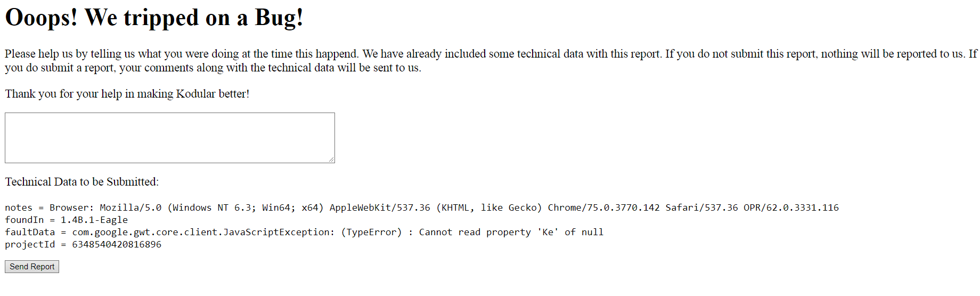Click the "Technical Data to be Submitted:" label
Image resolution: width=980 pixels, height=296 pixels.
click(82, 182)
